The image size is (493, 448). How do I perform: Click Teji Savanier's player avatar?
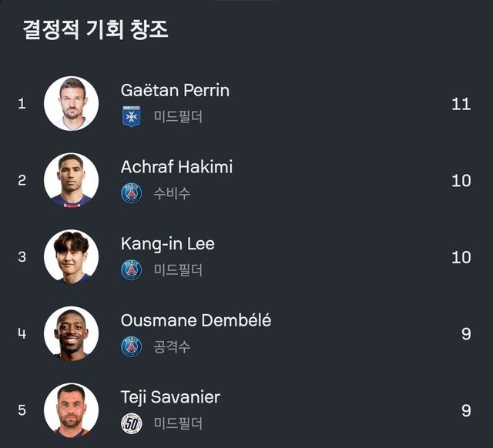pos(71,410)
